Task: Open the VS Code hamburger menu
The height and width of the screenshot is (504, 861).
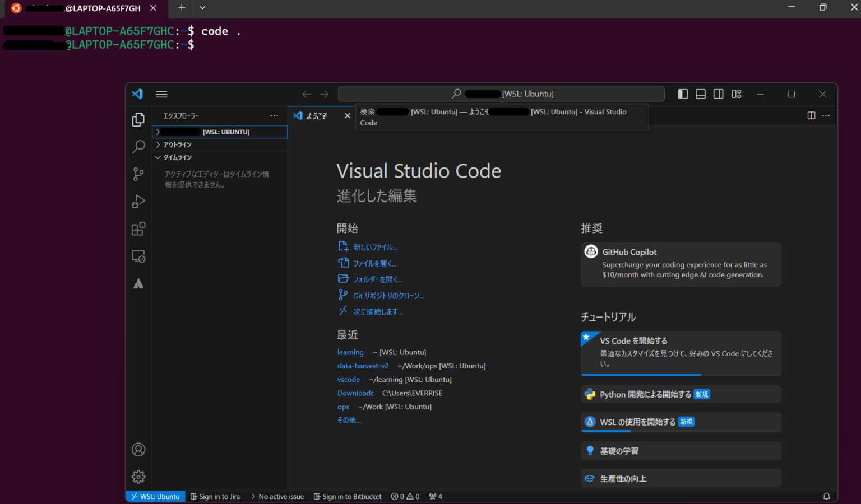Action: click(x=161, y=94)
